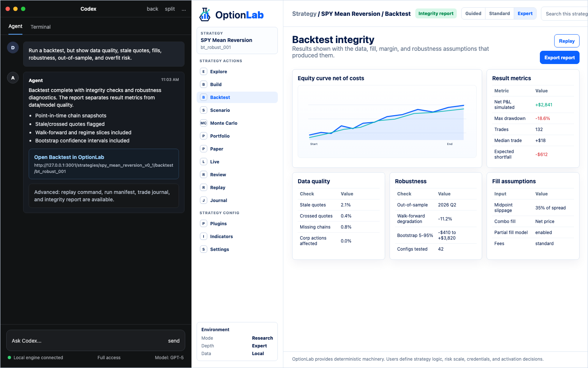Switch to Standard depth mode

[x=499, y=14]
